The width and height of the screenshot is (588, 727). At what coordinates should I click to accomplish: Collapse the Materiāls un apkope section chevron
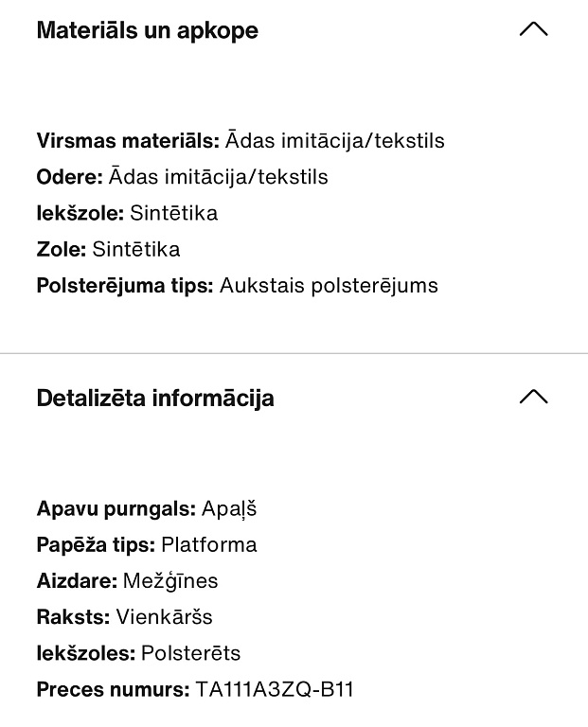(x=534, y=29)
